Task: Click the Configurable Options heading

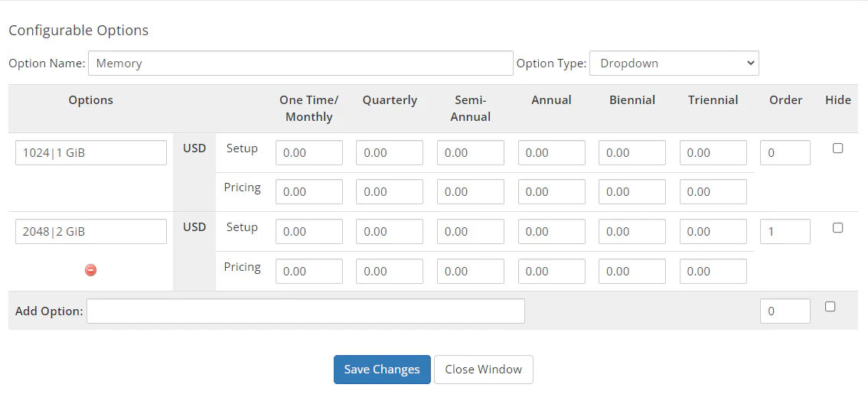Action: [79, 30]
